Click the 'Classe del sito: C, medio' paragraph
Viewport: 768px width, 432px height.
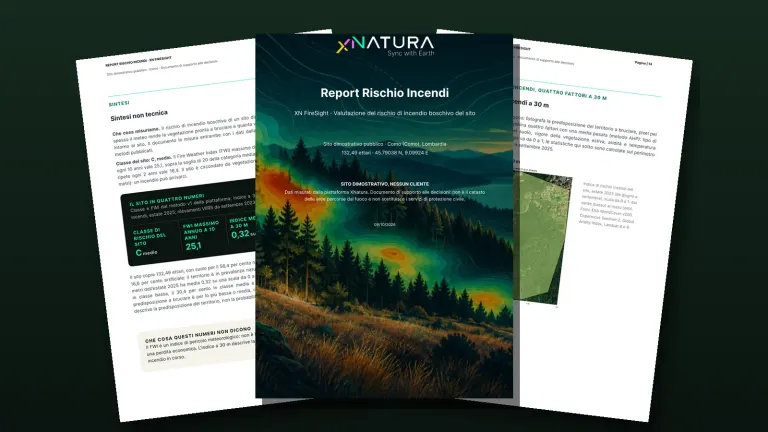(186, 167)
